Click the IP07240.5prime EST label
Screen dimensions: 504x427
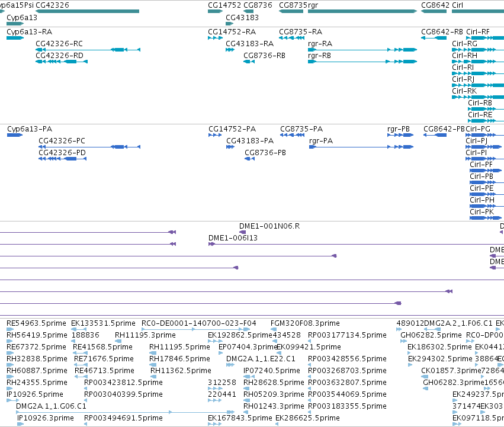point(272,371)
